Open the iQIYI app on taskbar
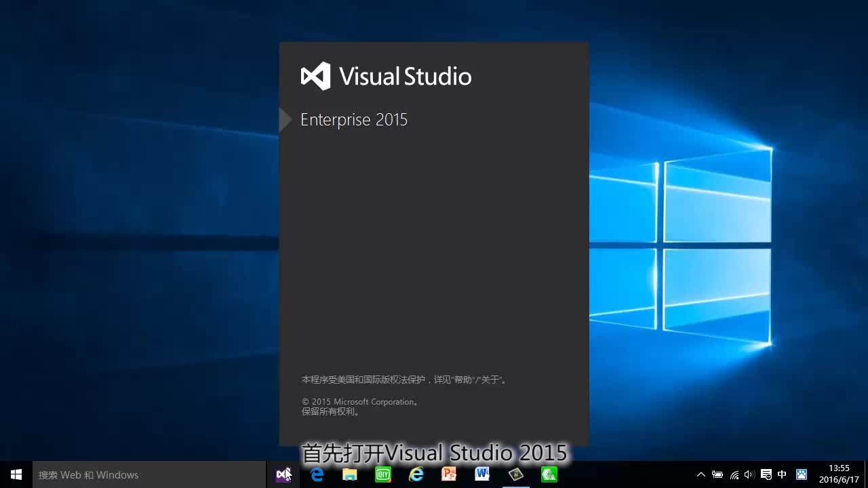 tap(383, 475)
